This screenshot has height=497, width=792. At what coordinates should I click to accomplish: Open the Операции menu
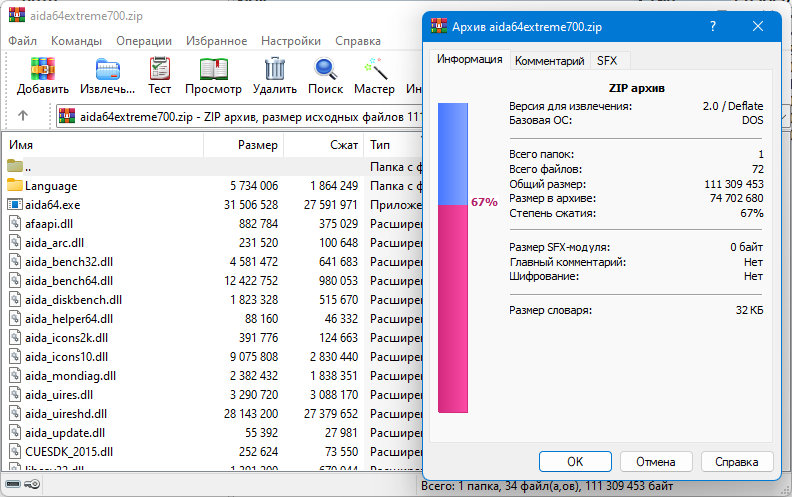144,41
